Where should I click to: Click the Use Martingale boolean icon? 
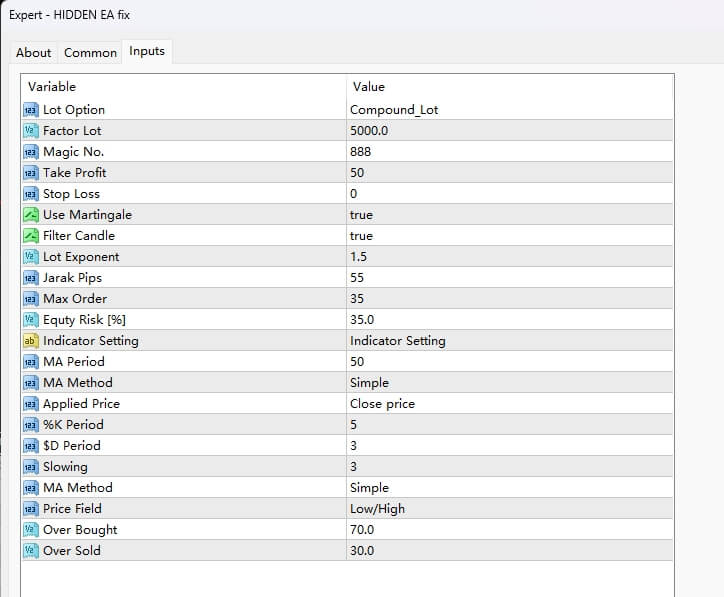30,215
